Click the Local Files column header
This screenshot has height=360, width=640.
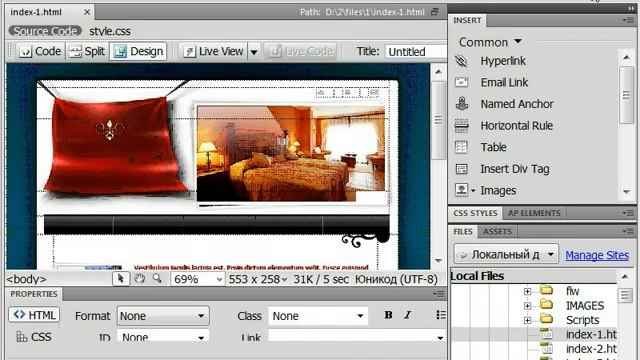pos(533,276)
